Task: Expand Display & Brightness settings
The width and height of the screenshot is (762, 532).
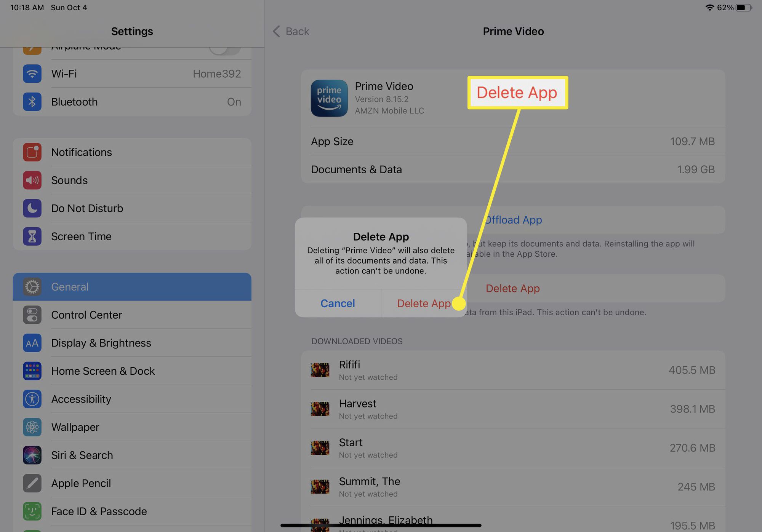Action: (132, 343)
